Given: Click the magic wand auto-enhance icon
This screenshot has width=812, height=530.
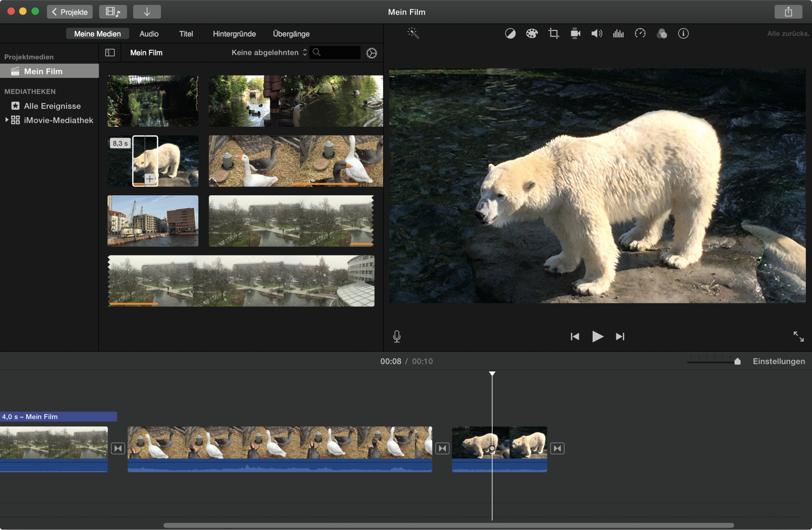Looking at the screenshot, I should click(x=413, y=33).
